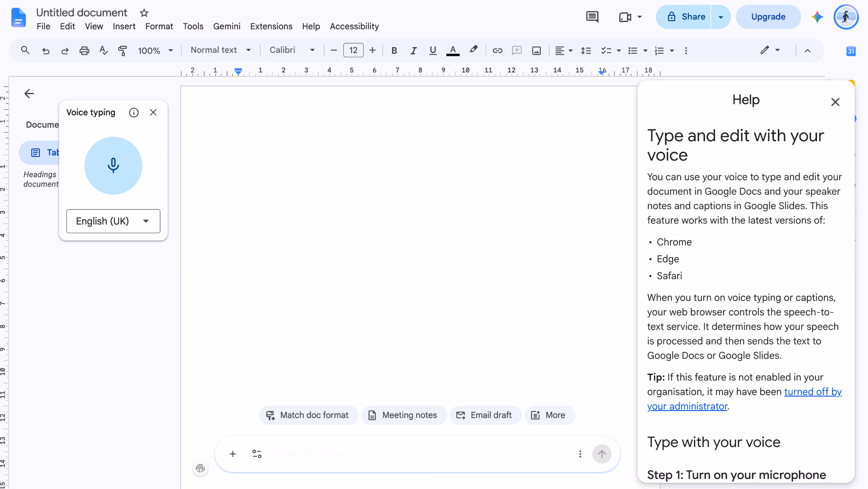Close the Help panel
Screen dimensions: 868x489
tap(835, 102)
